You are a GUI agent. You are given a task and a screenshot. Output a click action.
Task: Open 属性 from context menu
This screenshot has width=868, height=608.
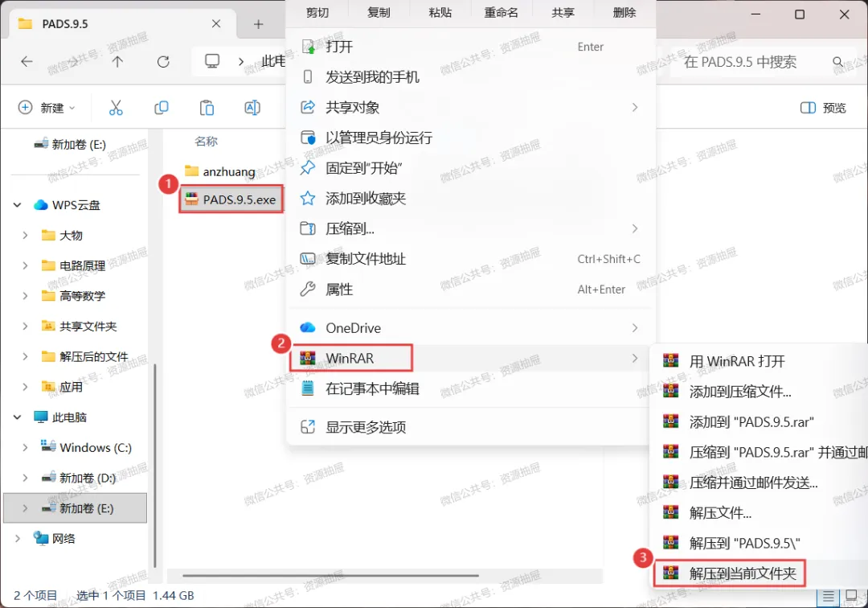[470, 289]
